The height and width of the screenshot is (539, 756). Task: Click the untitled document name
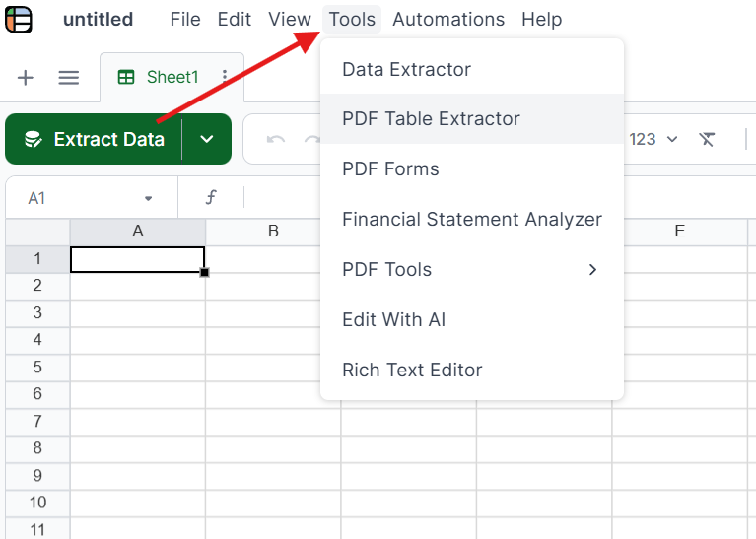point(98,20)
